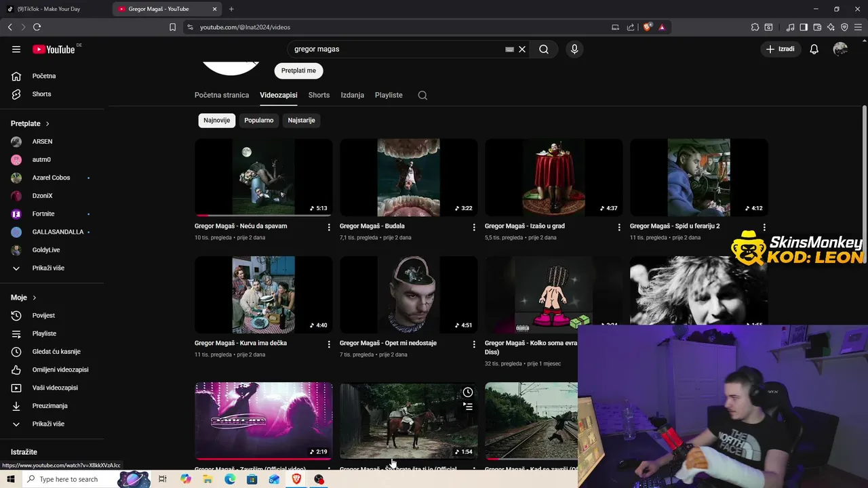
Task: Clear the search text with the X icon
Action: tap(522, 49)
